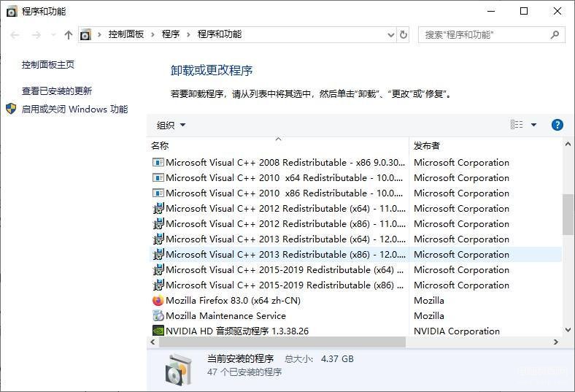Select Visual C++ 2012 Redistributable (x64) icon
575x392 pixels.
158,209
